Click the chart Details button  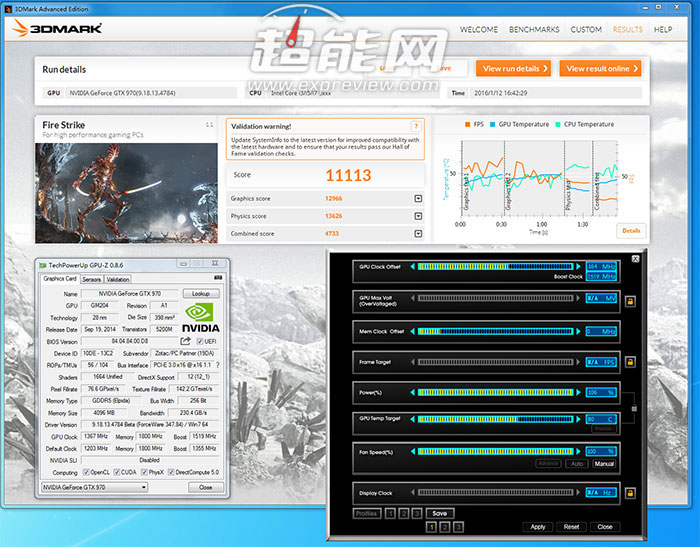631,230
